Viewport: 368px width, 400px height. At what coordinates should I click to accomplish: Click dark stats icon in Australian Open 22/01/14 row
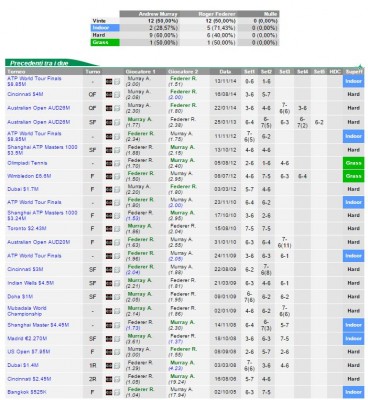tap(109, 108)
